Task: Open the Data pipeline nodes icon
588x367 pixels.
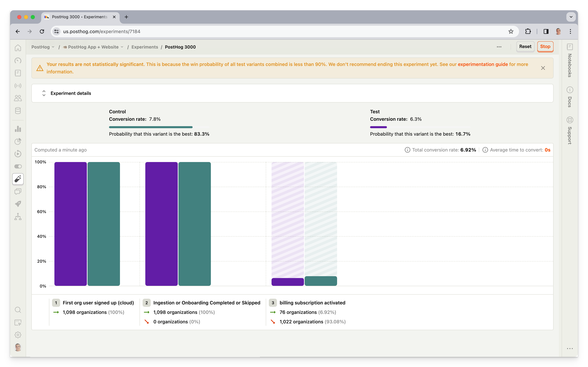Action: [x=18, y=216]
